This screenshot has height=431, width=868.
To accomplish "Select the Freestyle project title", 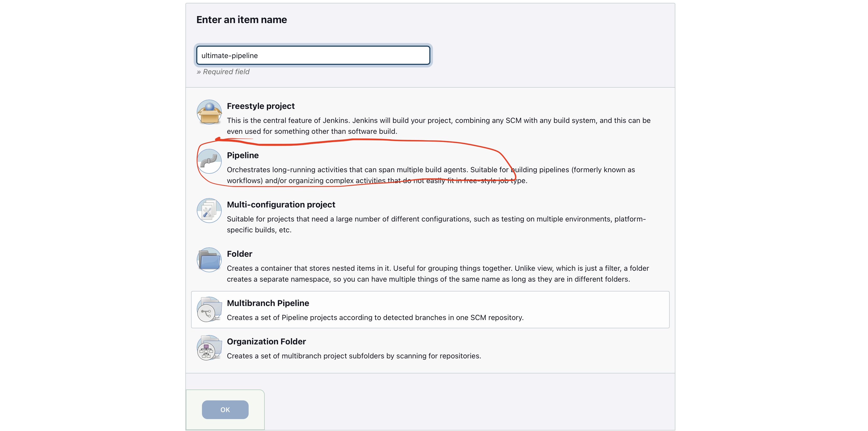I will (x=261, y=106).
